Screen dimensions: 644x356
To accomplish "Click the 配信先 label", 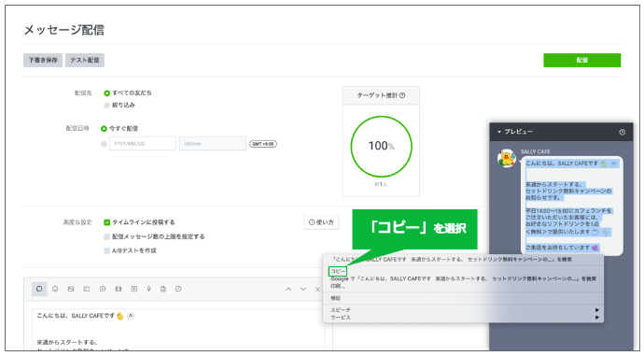I will click(x=83, y=93).
